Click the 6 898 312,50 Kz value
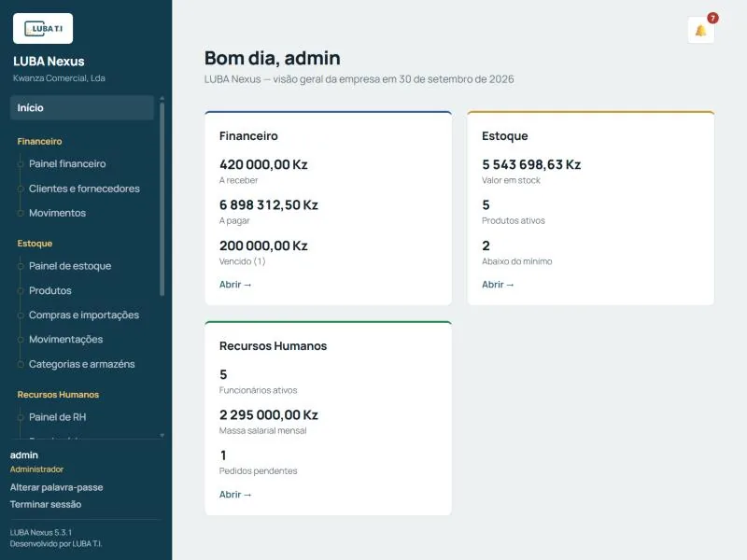Screen dimensions: 747x560 pyautogui.click(x=269, y=204)
